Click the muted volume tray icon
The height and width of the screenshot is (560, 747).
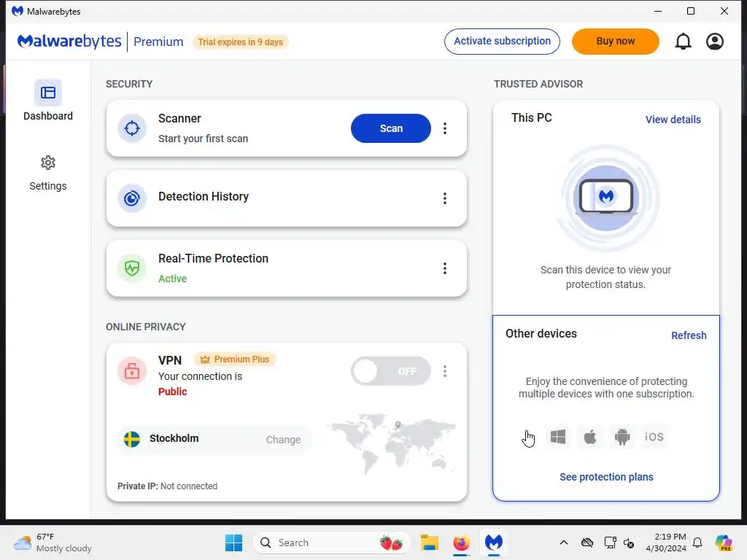coord(629,542)
